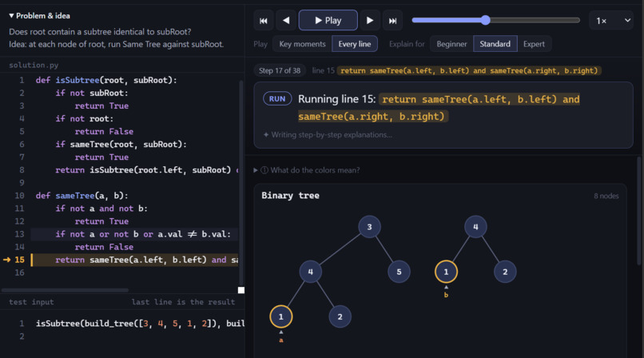Click the right panel vertical scrollbar

pos(639,210)
